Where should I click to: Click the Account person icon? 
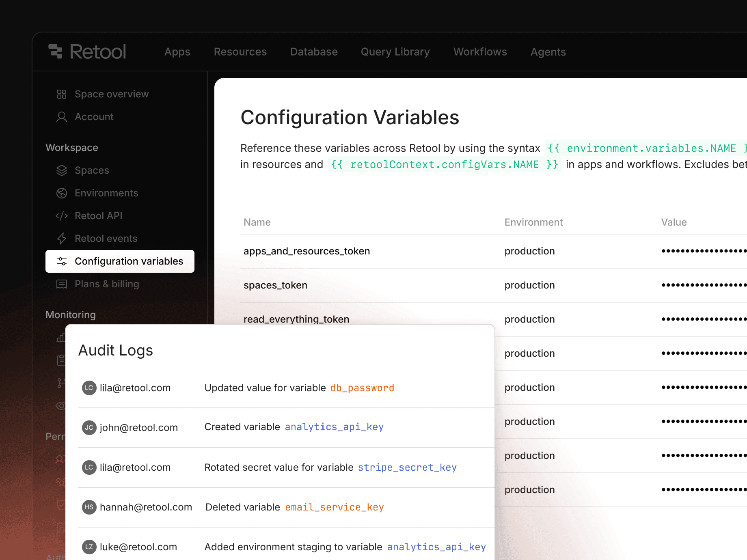62,117
